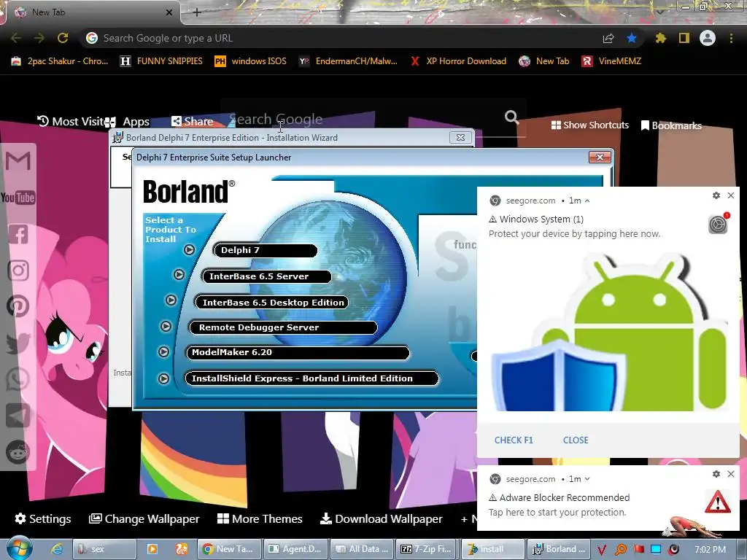
Task: Click CHECK F1 on notification
Action: (514, 440)
